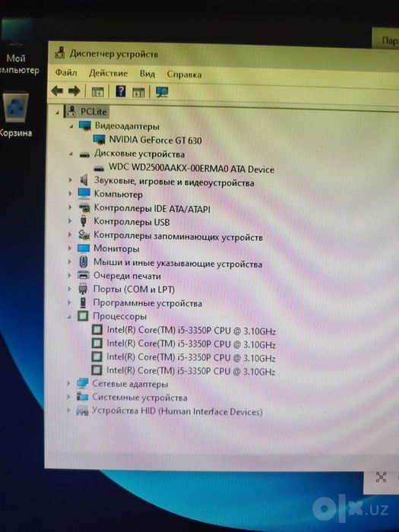Expand the Системные устройства arrow
The width and height of the screenshot is (399, 532).
(x=69, y=397)
